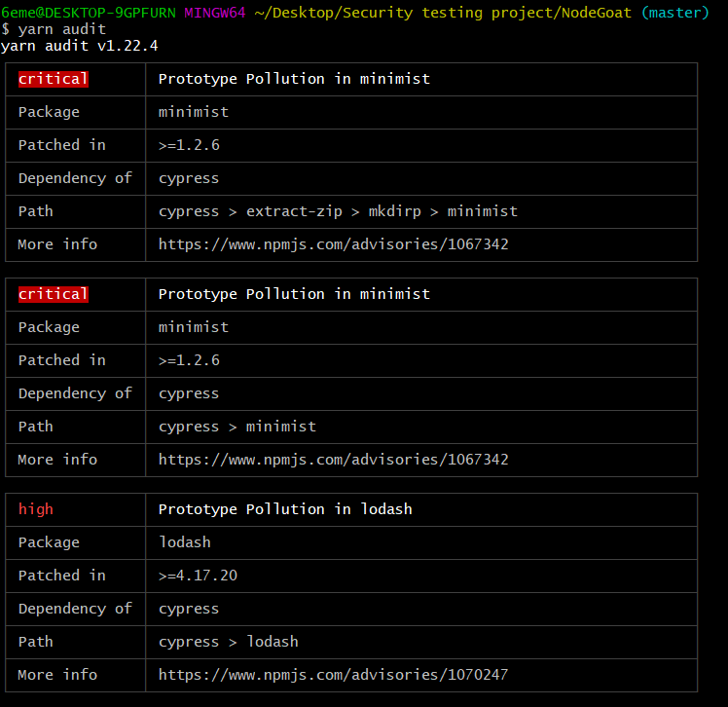This screenshot has width=728, height=707.
Task: Click 'Package' label in first table
Action: tap(49, 112)
